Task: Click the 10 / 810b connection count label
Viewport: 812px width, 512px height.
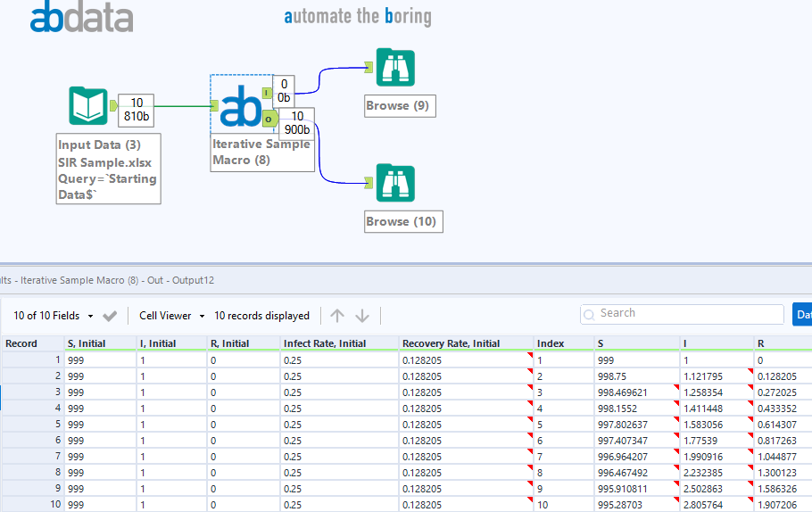Action: [137, 110]
